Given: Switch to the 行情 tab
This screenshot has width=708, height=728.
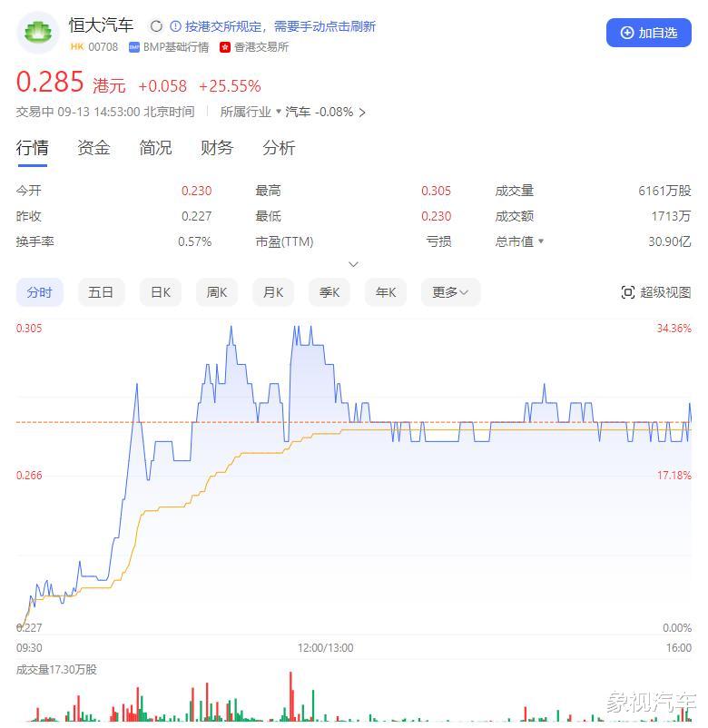Looking at the screenshot, I should click(x=32, y=148).
